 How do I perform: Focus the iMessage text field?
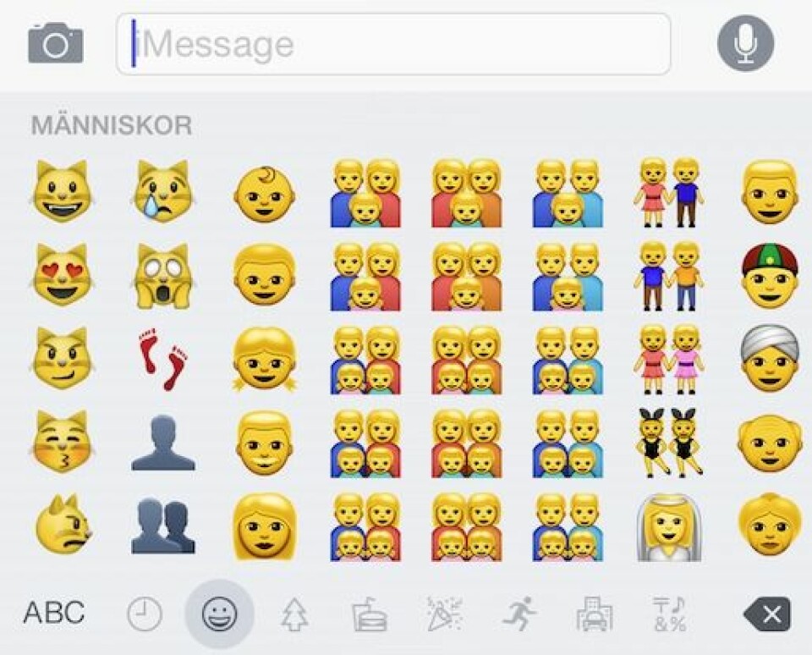click(x=393, y=44)
